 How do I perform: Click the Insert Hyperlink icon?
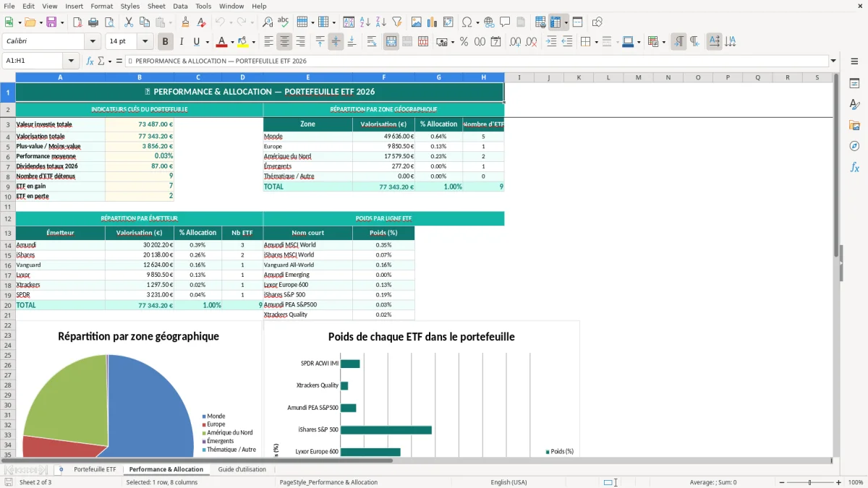point(489,22)
